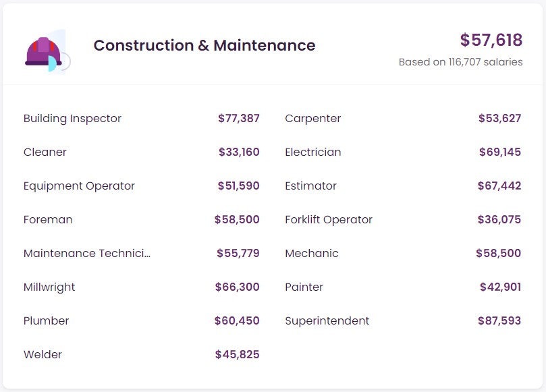Click the Carpenter job link
This screenshot has height=392, width=546.
coord(312,119)
